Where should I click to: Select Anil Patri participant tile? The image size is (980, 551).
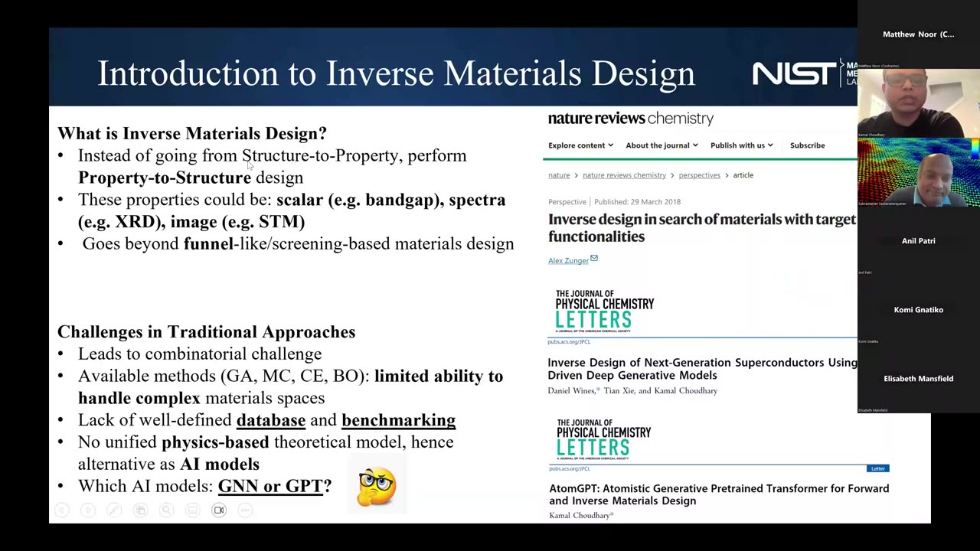coord(918,241)
